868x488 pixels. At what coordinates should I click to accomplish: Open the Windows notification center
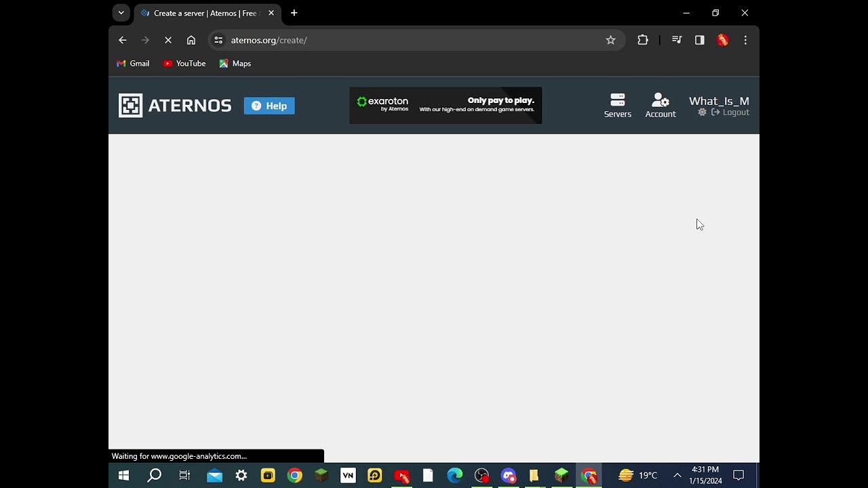pyautogui.click(x=739, y=476)
